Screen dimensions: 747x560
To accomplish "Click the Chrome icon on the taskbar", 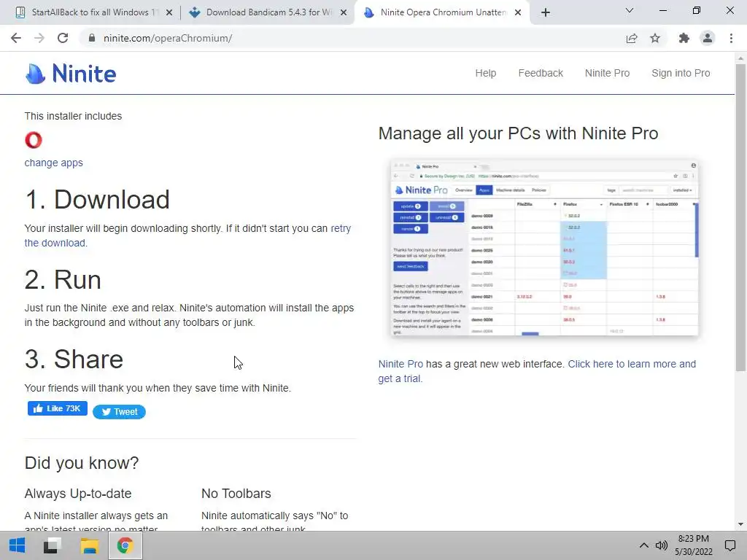I will 125,545.
